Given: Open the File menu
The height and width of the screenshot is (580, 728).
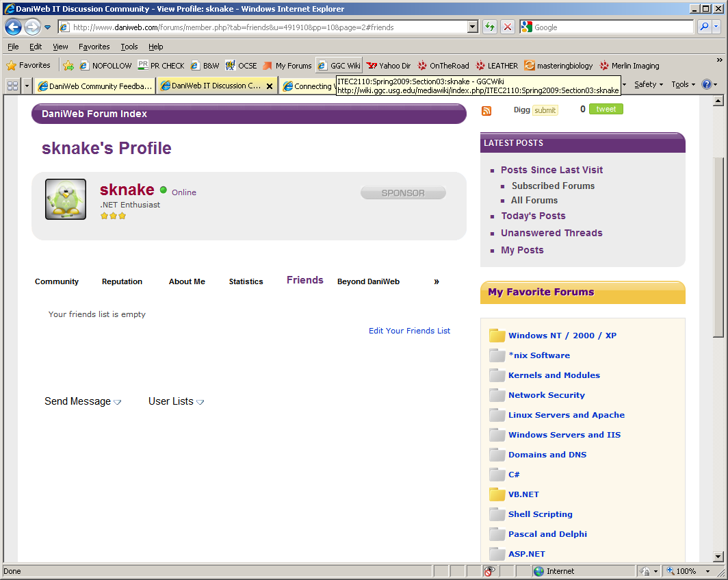Looking at the screenshot, I should pyautogui.click(x=14, y=47).
